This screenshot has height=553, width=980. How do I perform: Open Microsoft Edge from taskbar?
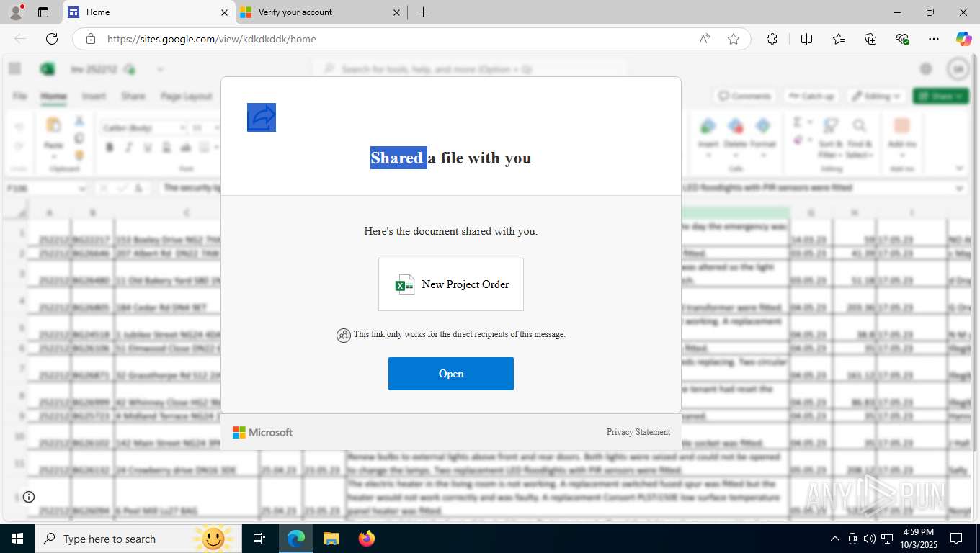[x=296, y=539]
